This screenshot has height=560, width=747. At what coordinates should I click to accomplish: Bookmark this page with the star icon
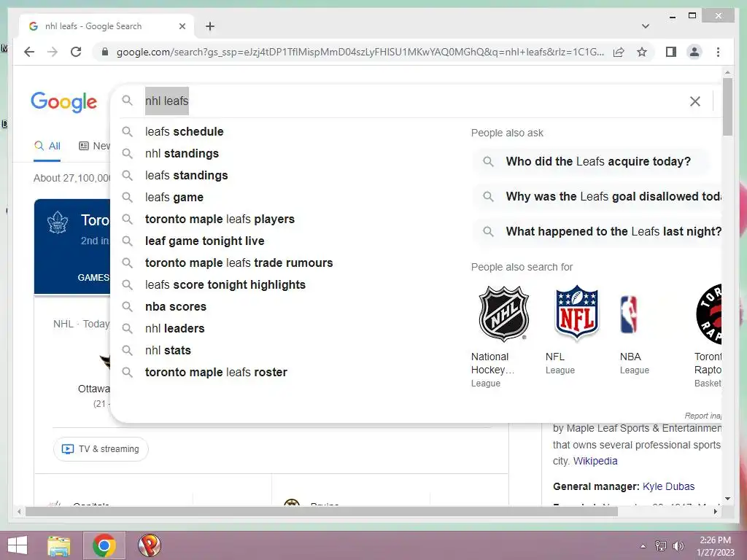pyautogui.click(x=642, y=52)
